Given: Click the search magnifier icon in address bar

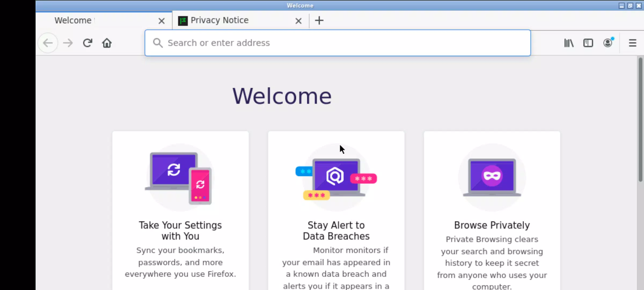Looking at the screenshot, I should (158, 43).
